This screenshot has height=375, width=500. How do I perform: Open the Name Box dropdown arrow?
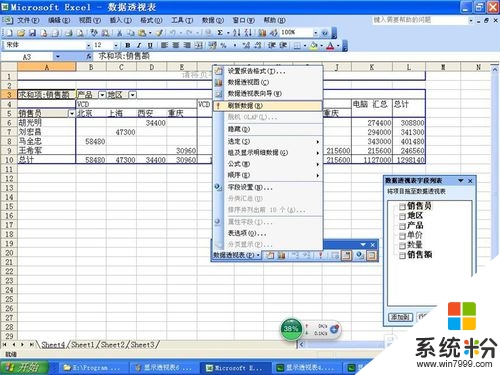(x=58, y=57)
